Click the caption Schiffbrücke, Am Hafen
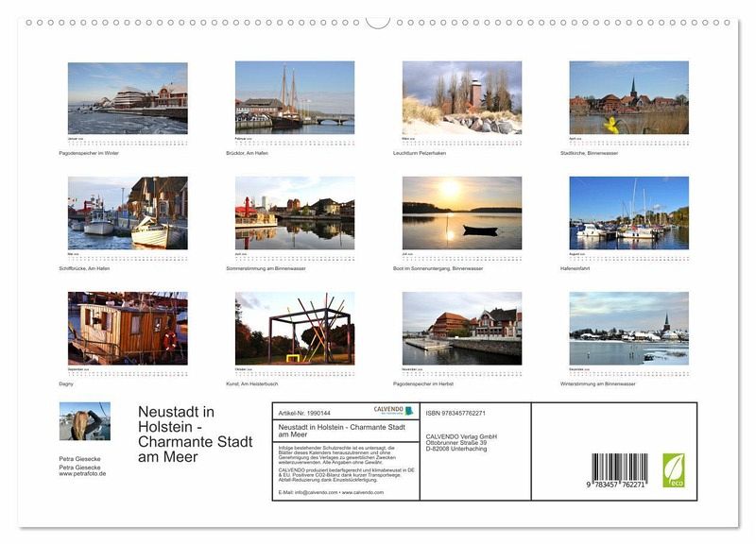Screen dimensions: 756x545 point(84,268)
